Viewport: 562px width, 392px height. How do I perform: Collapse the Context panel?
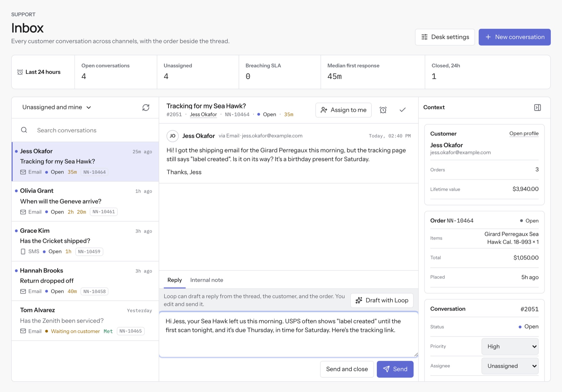point(537,108)
